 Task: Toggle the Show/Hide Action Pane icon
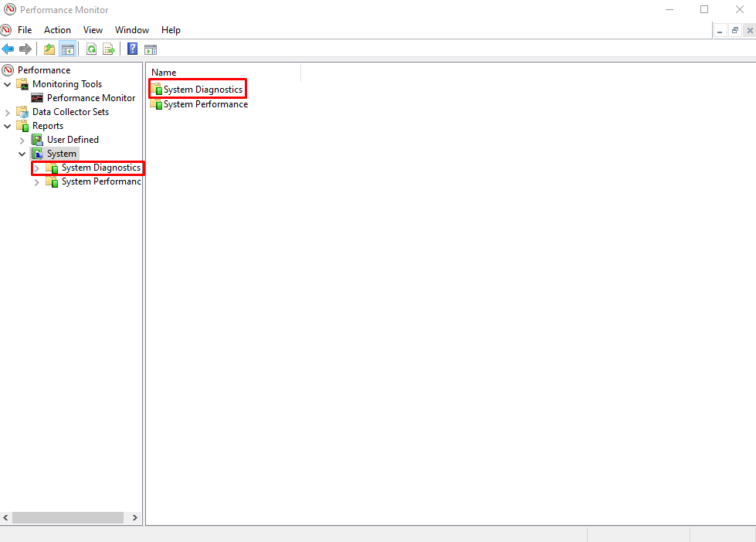(x=151, y=49)
